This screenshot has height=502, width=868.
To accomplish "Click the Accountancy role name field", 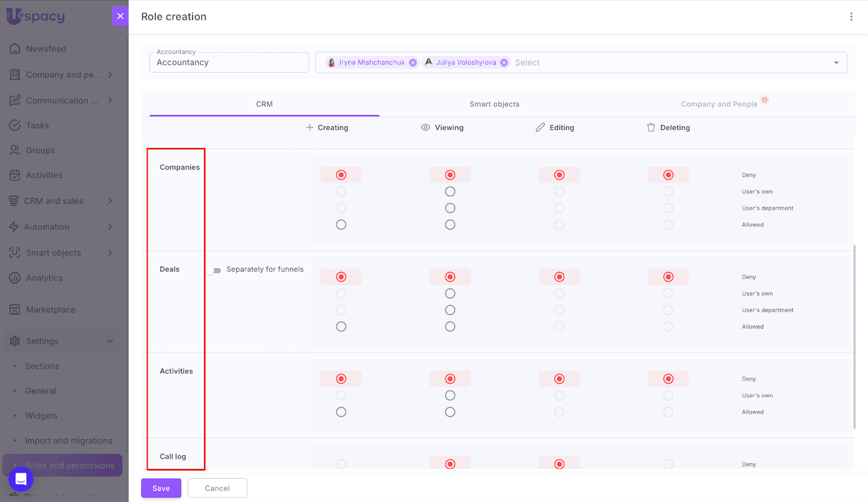I will pos(229,63).
